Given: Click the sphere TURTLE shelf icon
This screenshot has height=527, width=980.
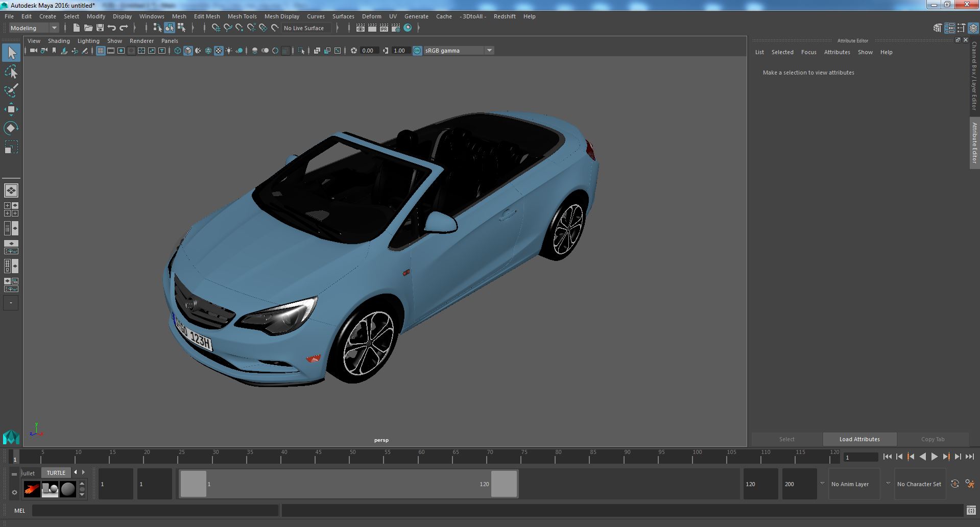Looking at the screenshot, I should point(68,489).
